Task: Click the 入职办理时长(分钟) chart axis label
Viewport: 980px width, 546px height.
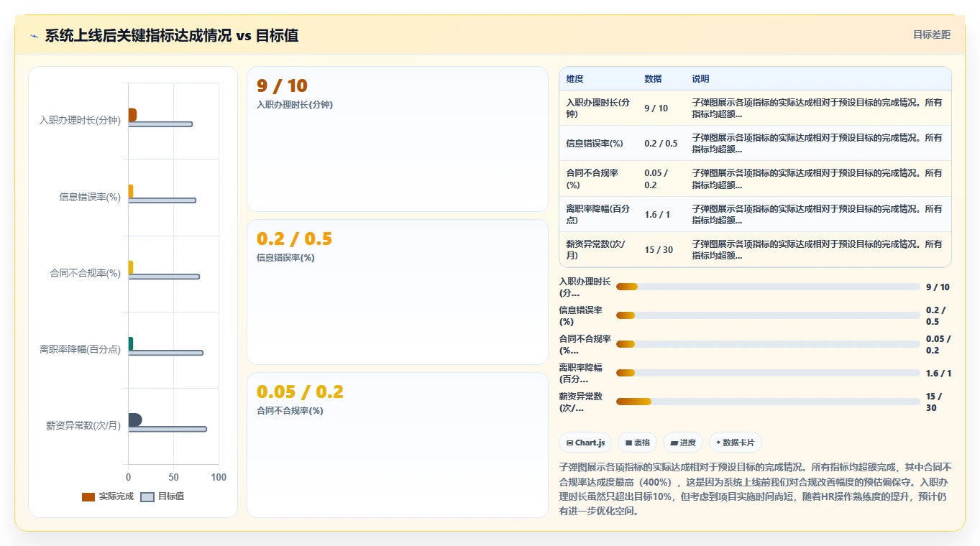Action: pos(80,120)
